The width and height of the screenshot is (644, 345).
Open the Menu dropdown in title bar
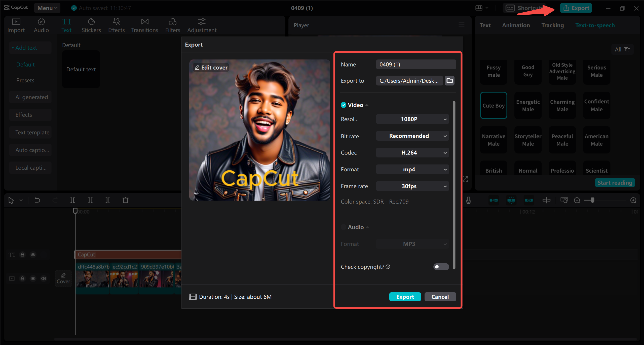(x=47, y=8)
